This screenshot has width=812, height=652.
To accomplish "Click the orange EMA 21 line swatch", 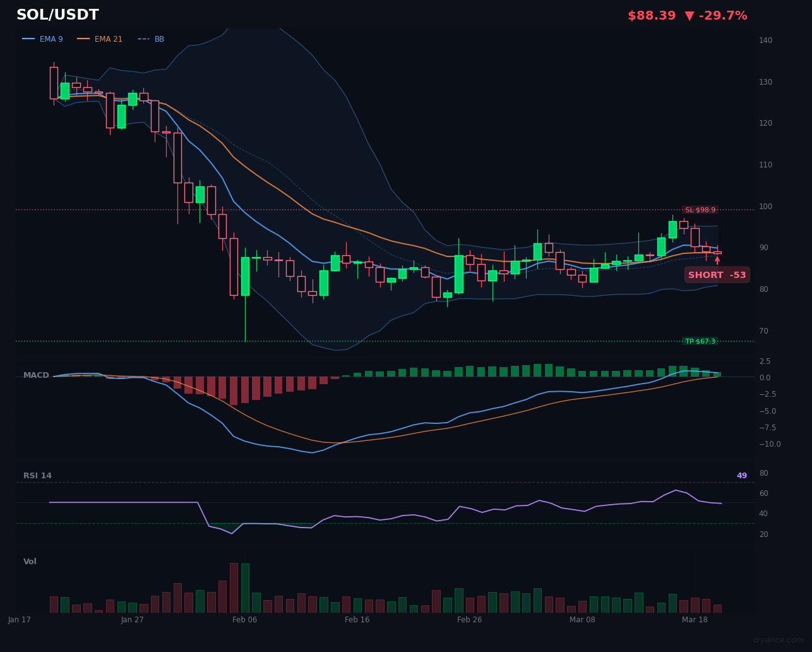I will click(83, 39).
